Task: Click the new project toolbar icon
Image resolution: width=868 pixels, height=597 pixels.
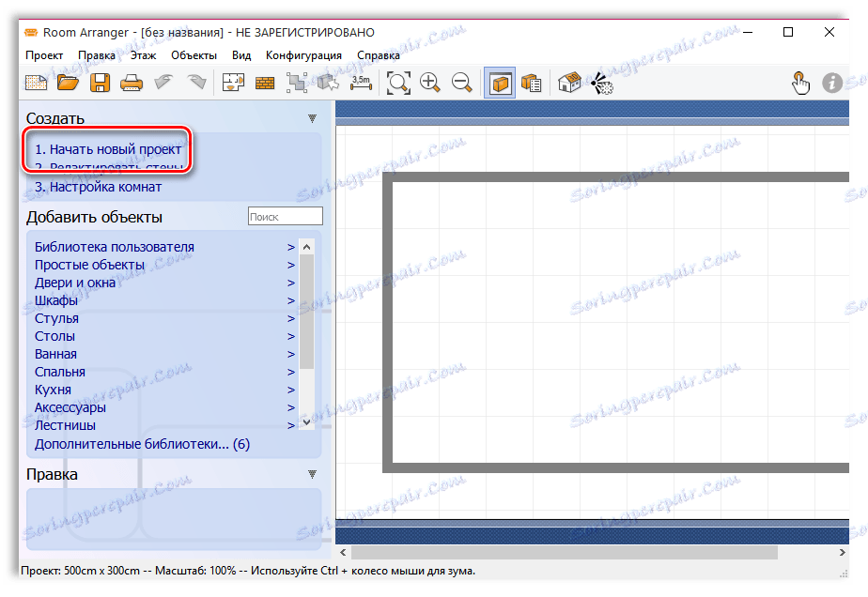Action: [36, 83]
